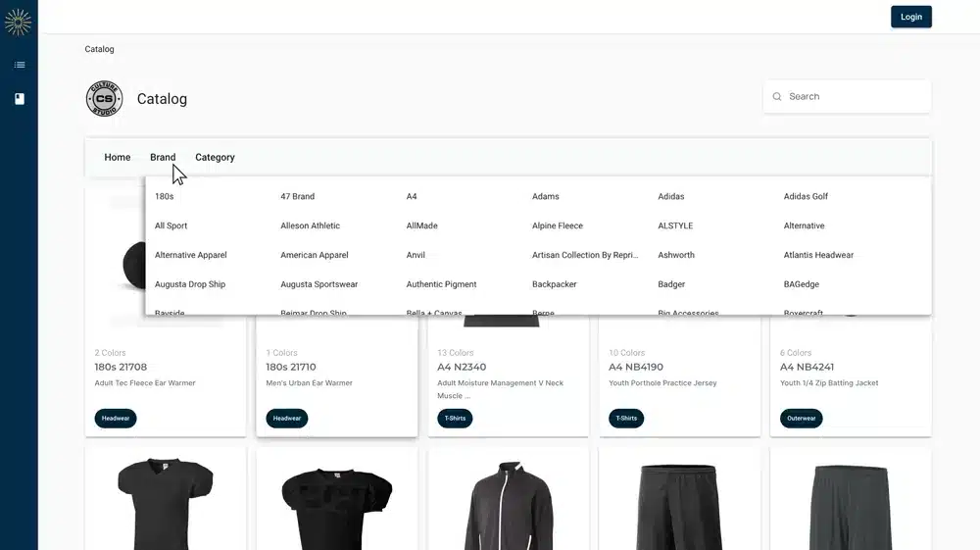
Task: Choose Authentic Pigment brand
Action: pos(441,284)
